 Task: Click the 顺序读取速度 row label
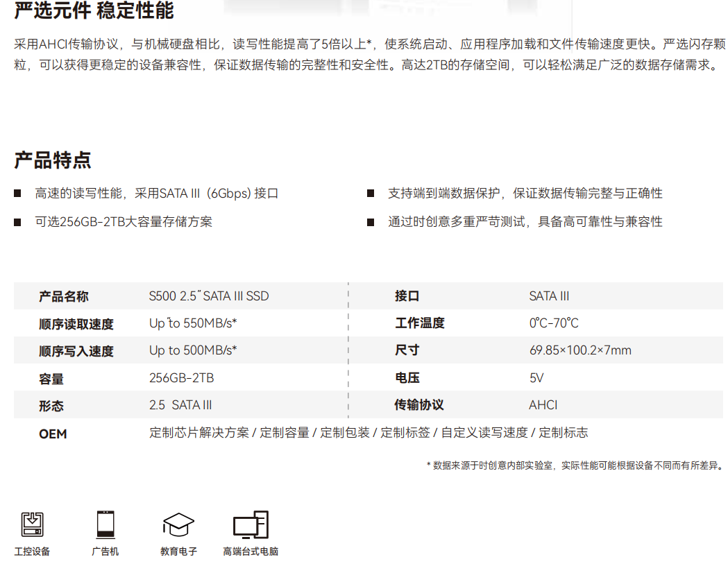pos(76,324)
